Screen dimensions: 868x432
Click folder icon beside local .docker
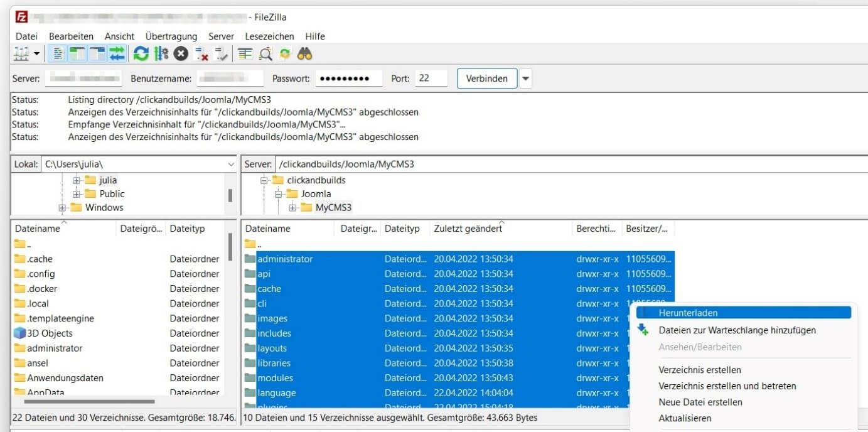tap(19, 289)
